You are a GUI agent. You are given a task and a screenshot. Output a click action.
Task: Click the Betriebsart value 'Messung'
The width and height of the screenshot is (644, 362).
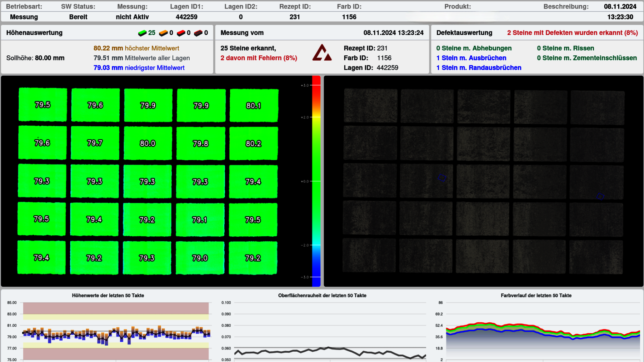click(24, 17)
